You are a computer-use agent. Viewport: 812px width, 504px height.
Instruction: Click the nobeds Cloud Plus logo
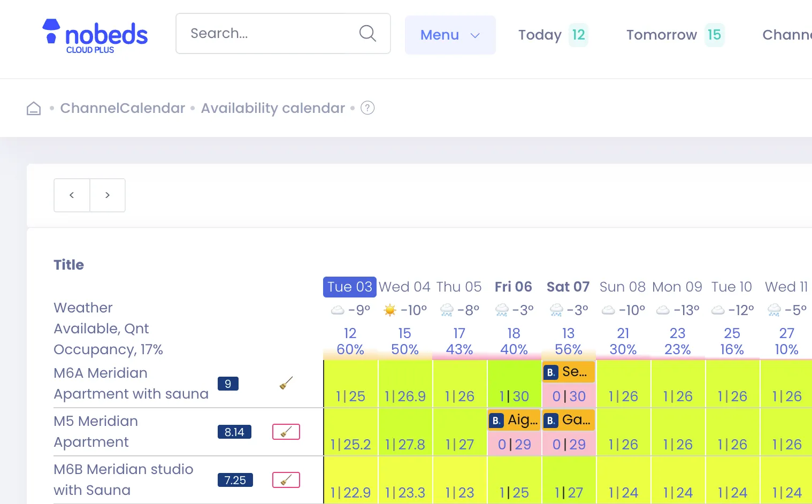pos(95,36)
